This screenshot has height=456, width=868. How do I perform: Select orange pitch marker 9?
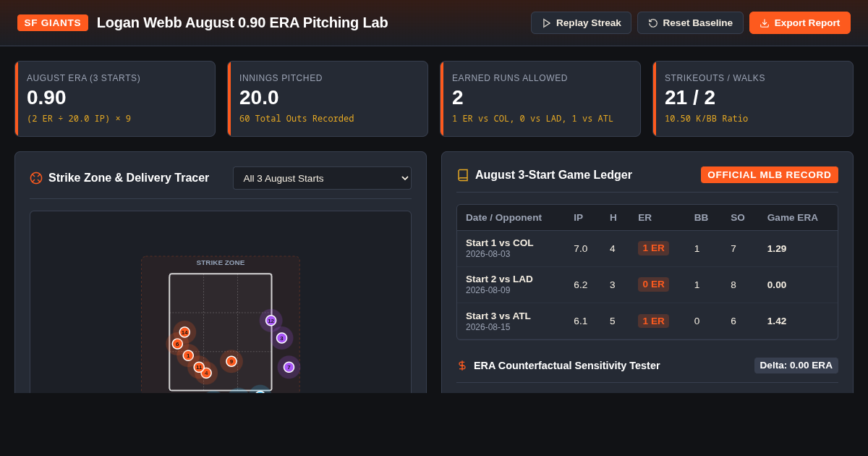[231, 361]
